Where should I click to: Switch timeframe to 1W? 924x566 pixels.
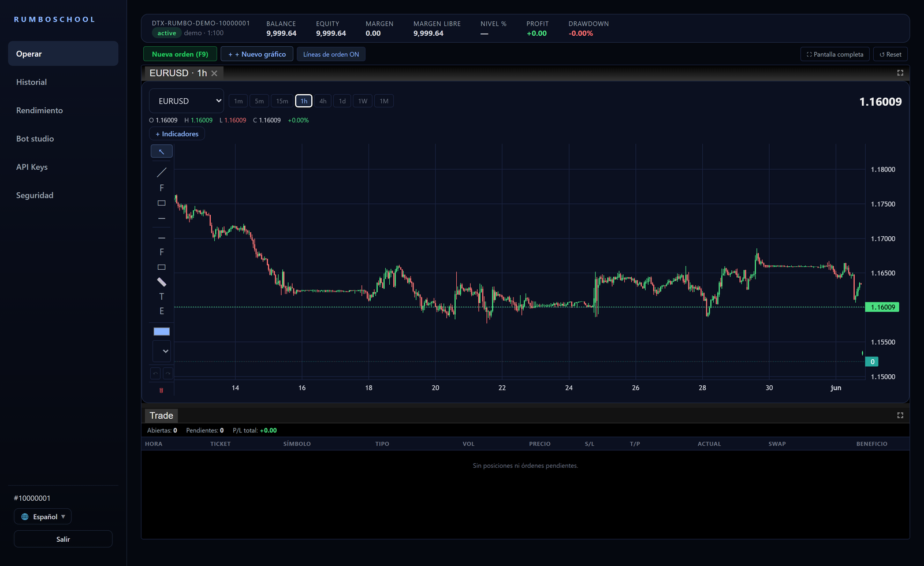click(x=363, y=101)
